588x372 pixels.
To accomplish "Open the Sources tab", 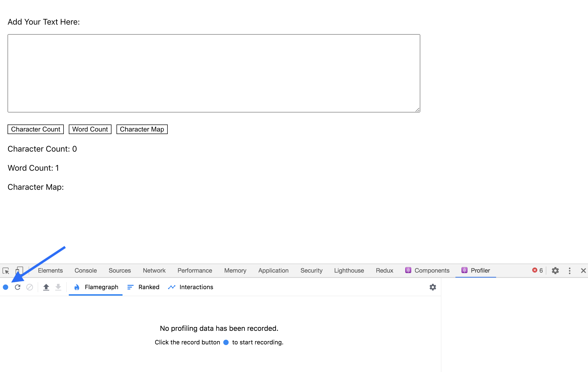I will (x=120, y=271).
